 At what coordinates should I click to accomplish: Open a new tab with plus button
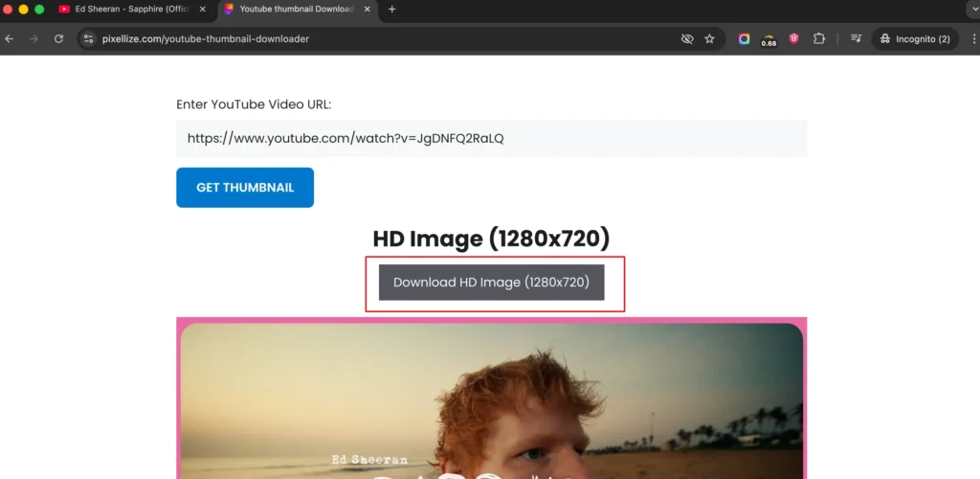pyautogui.click(x=391, y=10)
